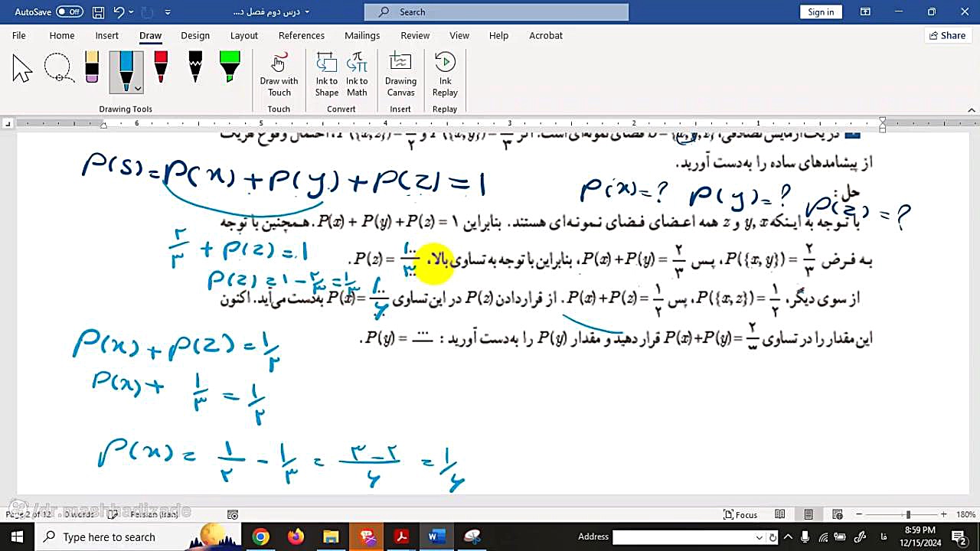Switch to Web Layout view
Viewport: 980px width, 551px height.
pos(838,515)
